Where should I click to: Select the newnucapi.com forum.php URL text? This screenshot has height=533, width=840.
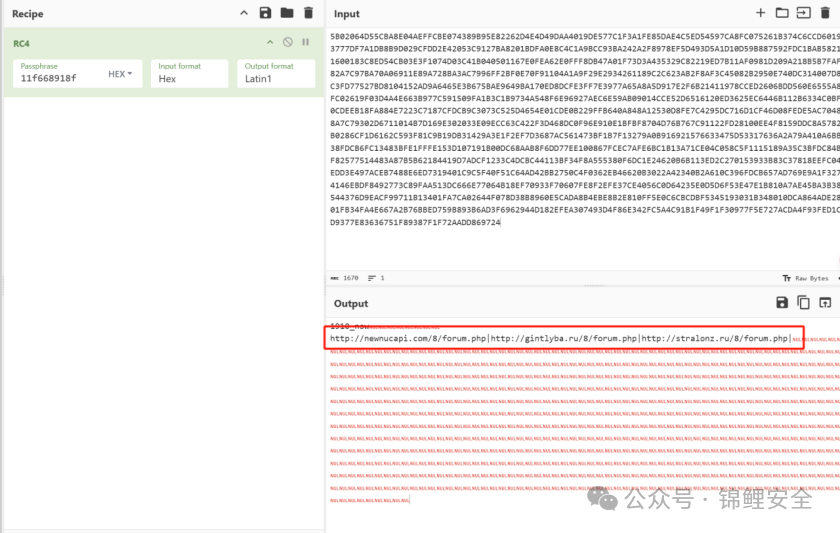point(408,339)
